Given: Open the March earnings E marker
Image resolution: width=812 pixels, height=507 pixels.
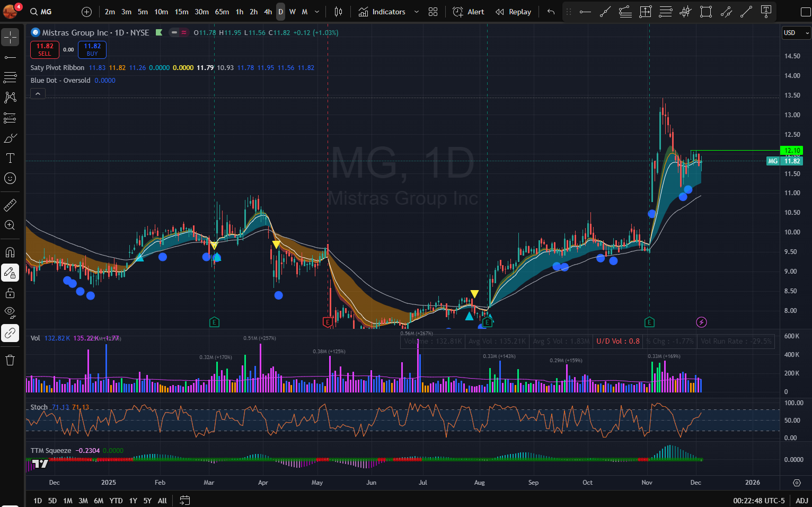Looking at the screenshot, I should click(214, 322).
